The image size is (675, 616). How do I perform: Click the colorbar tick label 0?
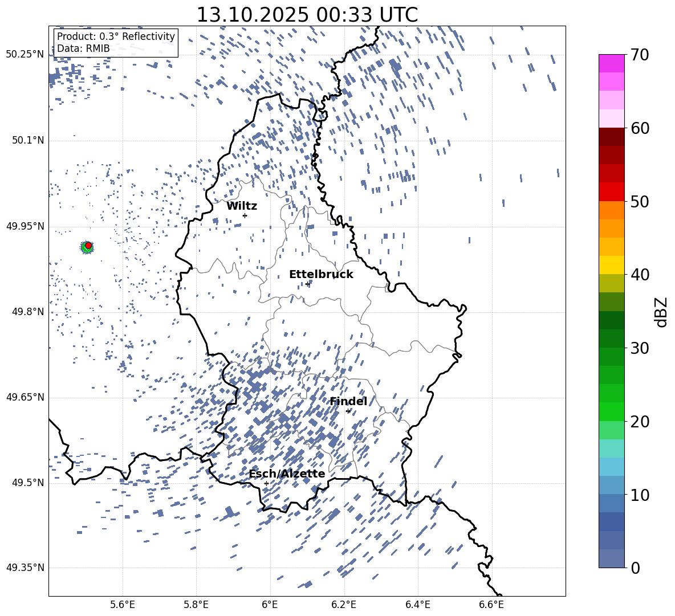point(635,568)
